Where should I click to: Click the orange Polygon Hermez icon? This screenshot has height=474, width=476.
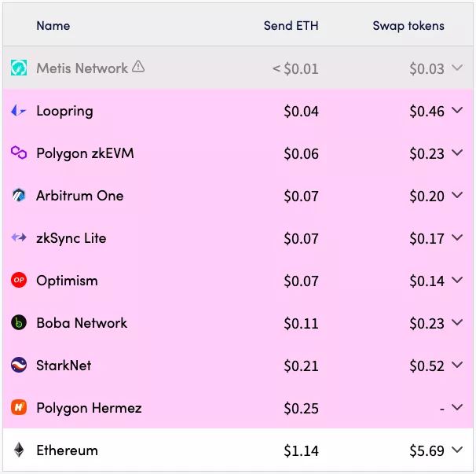click(19, 408)
